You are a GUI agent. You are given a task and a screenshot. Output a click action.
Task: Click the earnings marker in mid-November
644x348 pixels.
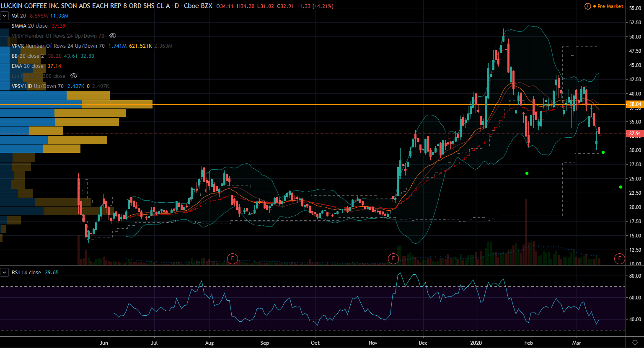click(393, 258)
